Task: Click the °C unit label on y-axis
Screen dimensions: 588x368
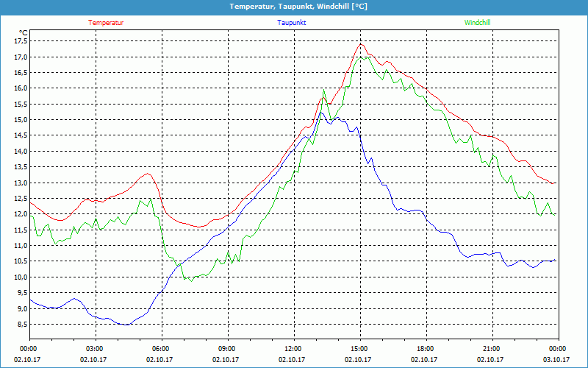Action: [24, 32]
